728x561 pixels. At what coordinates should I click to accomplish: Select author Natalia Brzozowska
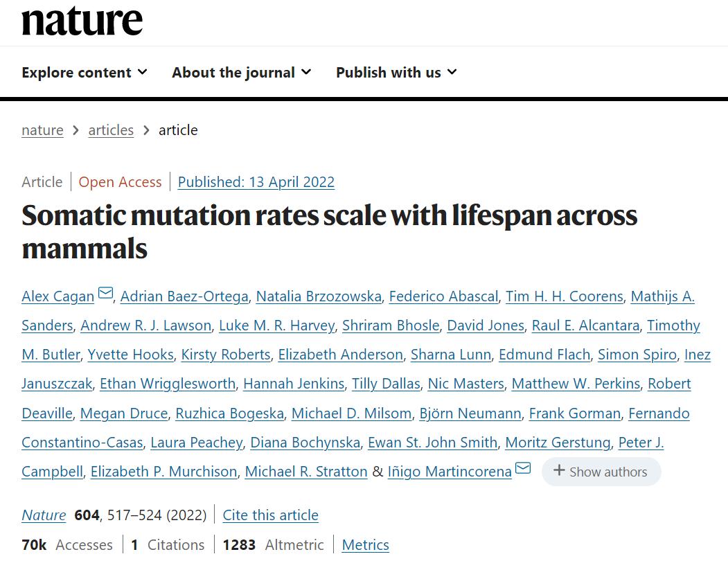click(x=319, y=296)
